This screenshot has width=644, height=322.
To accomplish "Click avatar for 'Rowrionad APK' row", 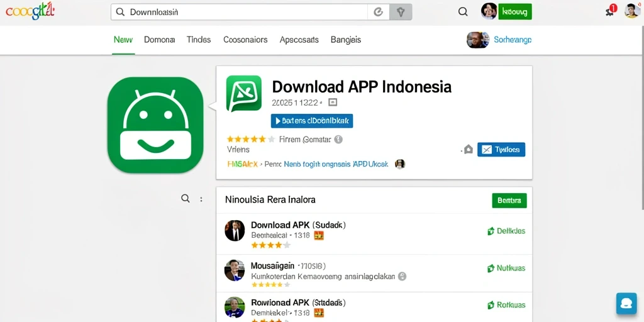I will click(x=235, y=307).
